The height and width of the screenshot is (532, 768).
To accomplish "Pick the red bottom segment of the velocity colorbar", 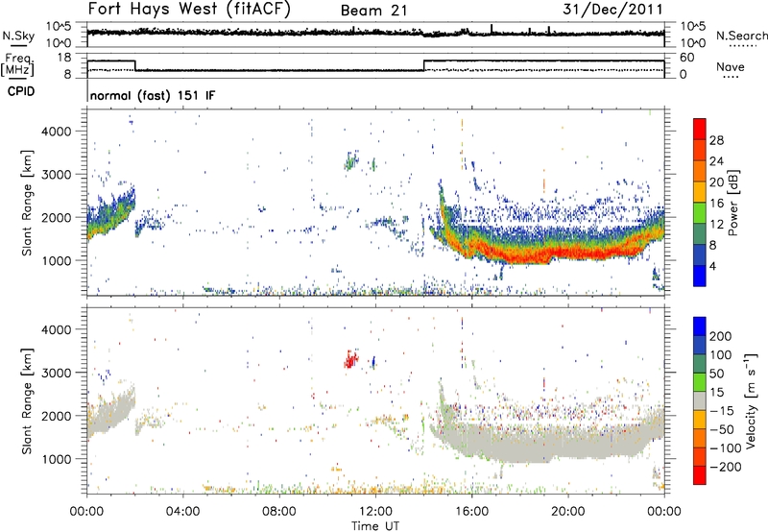I will coord(700,475).
